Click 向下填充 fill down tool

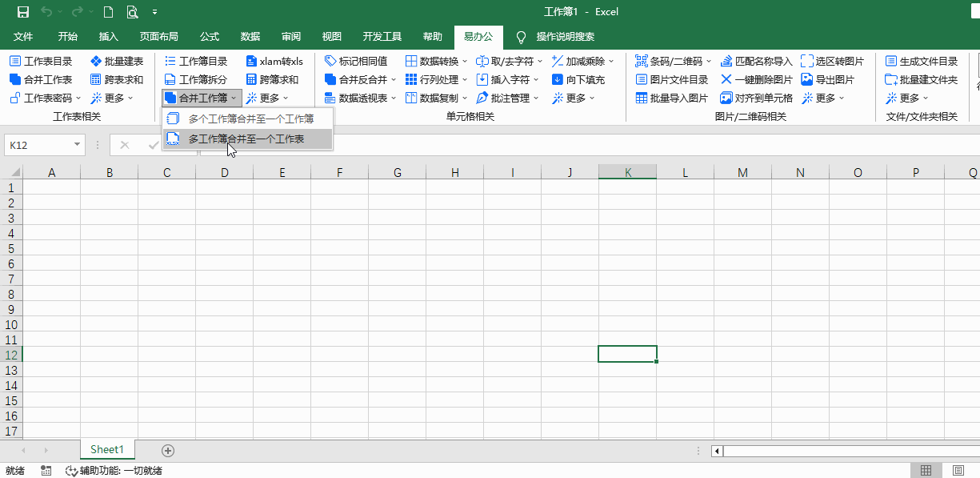(578, 79)
